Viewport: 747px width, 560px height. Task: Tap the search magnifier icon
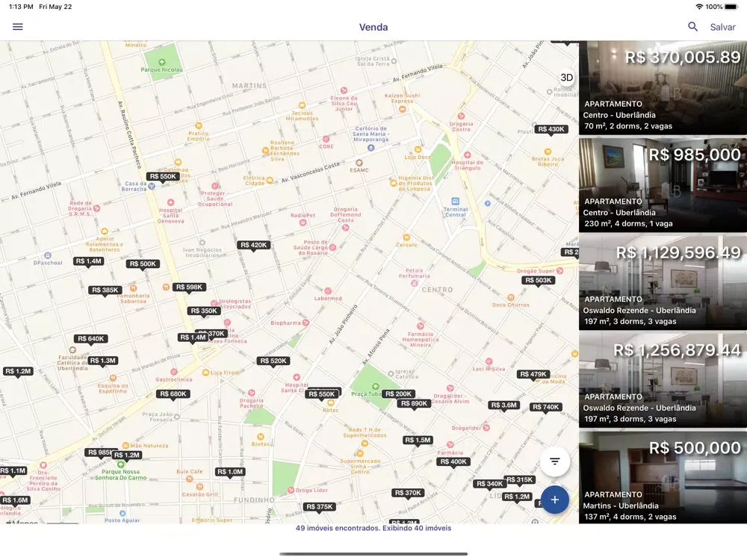[x=692, y=27]
